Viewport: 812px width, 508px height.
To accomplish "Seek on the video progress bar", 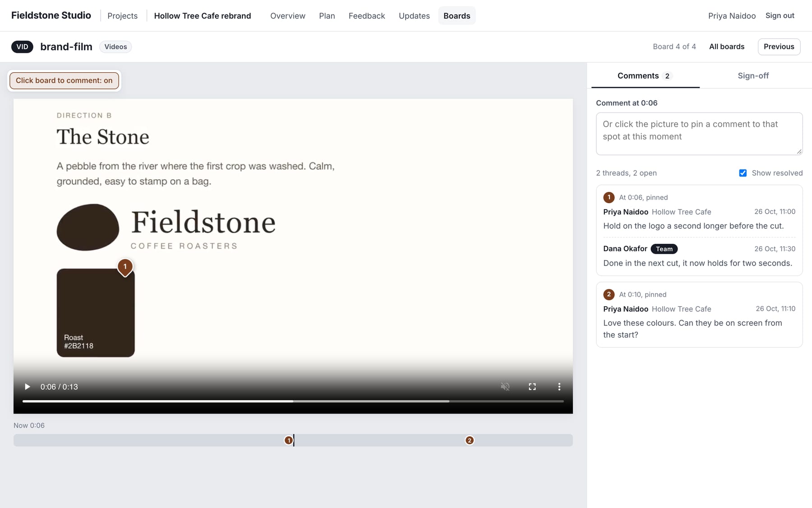I will [x=293, y=401].
